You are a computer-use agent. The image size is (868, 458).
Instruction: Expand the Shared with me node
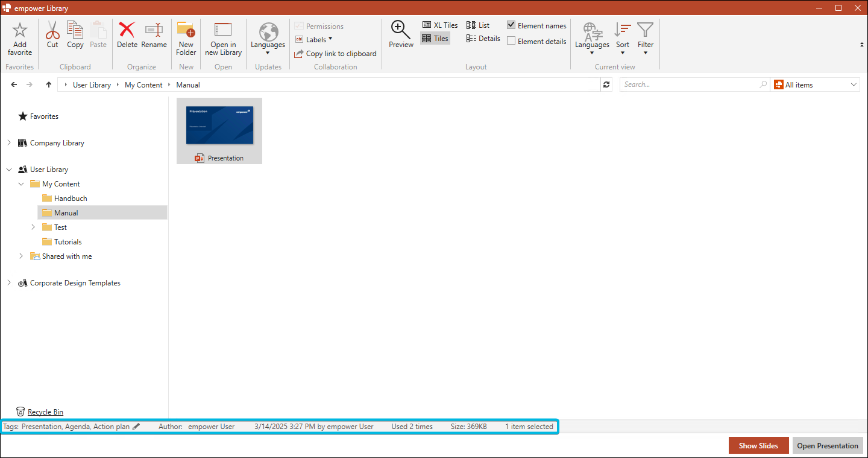coord(21,256)
